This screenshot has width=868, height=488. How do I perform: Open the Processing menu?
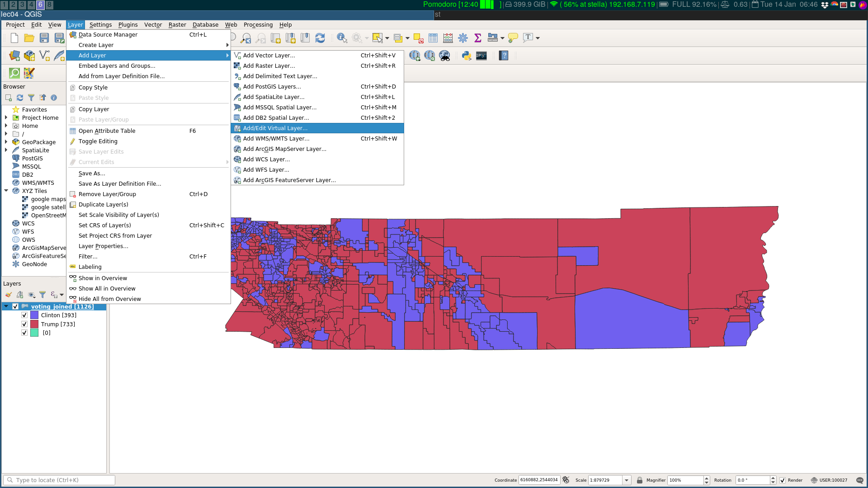click(258, 25)
